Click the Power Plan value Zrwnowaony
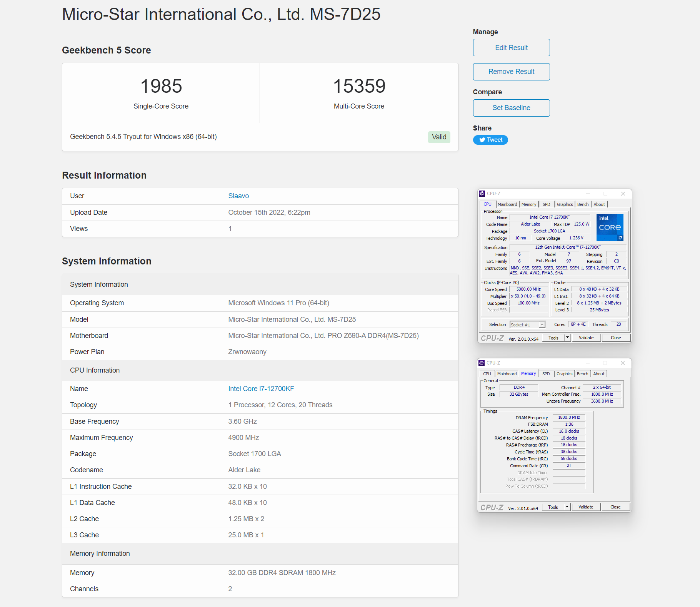The width and height of the screenshot is (700, 607). tap(247, 352)
